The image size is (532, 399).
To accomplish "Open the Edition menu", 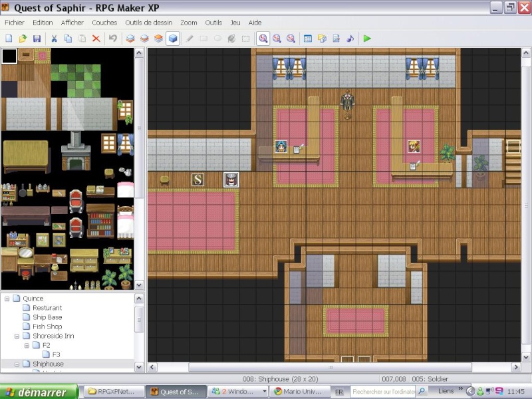I will (x=43, y=23).
